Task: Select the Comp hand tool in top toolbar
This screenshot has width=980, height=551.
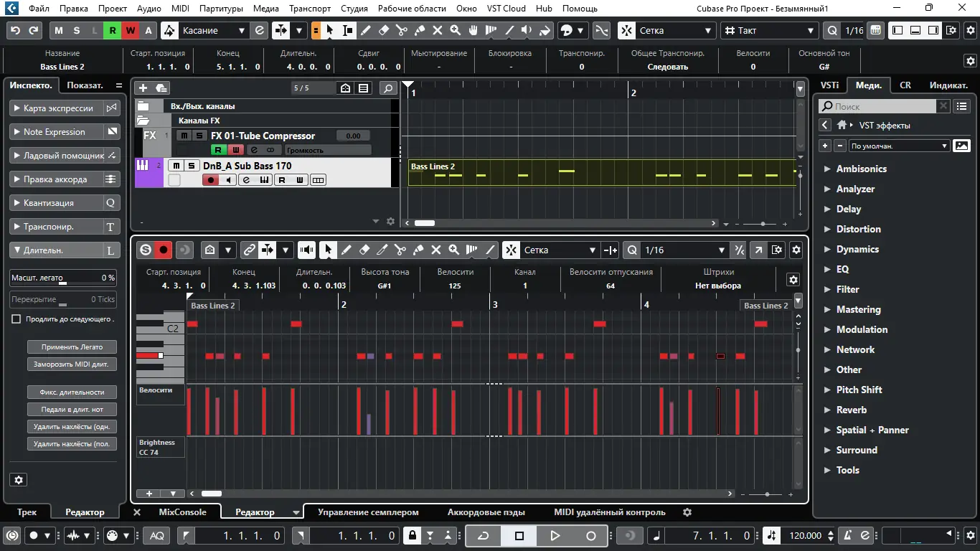Action: (473, 31)
